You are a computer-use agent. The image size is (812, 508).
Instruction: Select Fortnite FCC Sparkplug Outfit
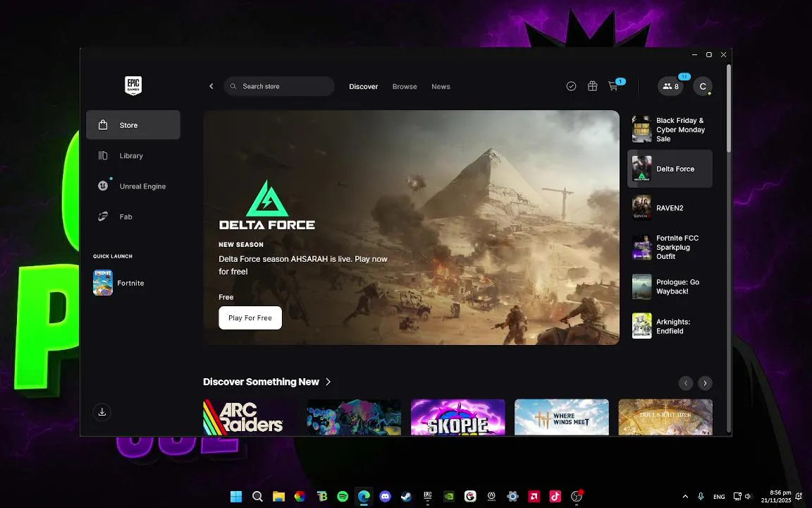tap(670, 247)
